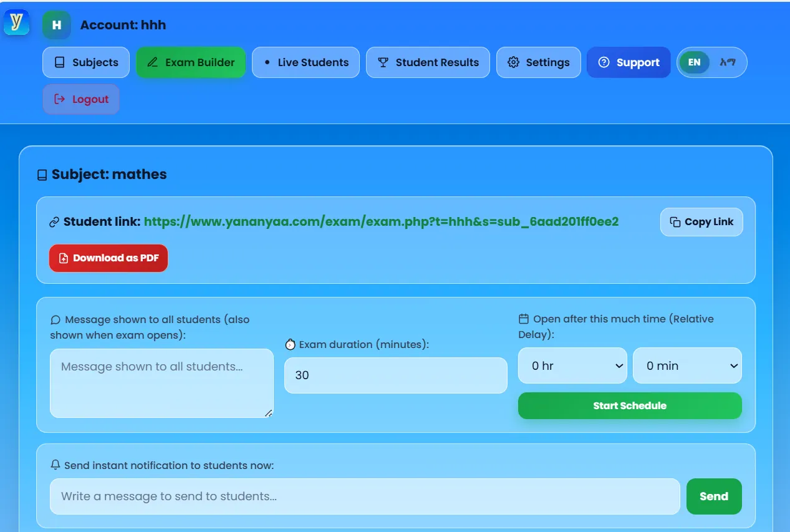Click the chain link icon beside Student link
Screen dimensions: 790x532
coord(54,222)
